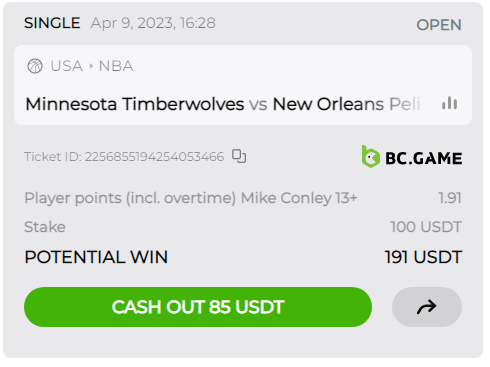Click the POTENTIAL WIN label
The image size is (490, 367).
click(96, 257)
